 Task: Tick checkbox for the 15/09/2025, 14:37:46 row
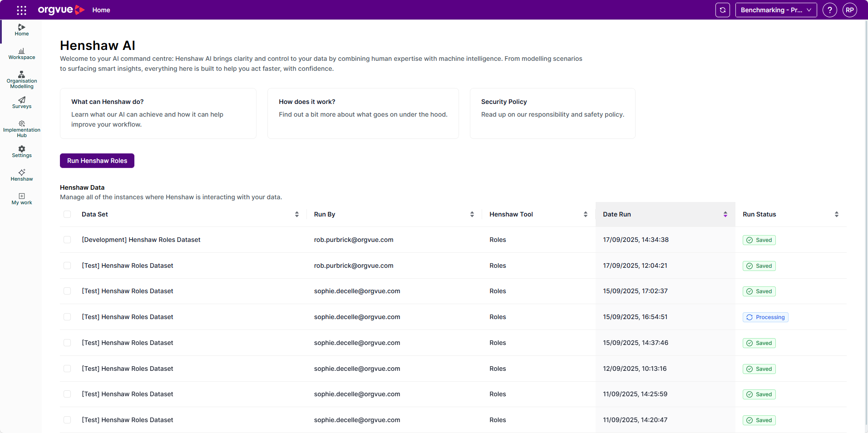pyautogui.click(x=67, y=343)
